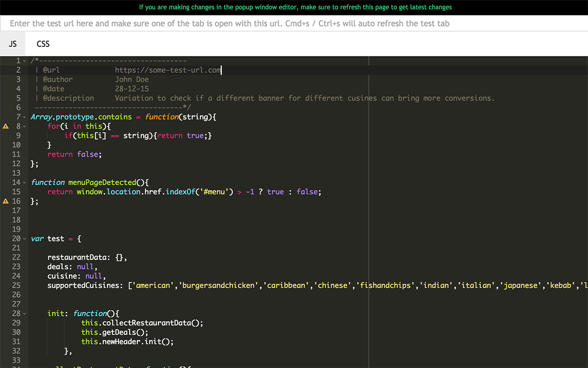This screenshot has width=588, height=368.
Task: Click the https://some-test-url.com text
Action: pyautogui.click(x=167, y=70)
